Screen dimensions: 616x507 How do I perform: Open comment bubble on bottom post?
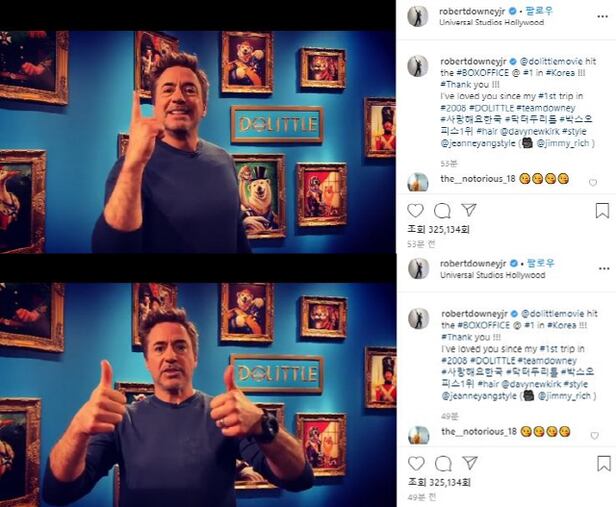pyautogui.click(x=443, y=464)
